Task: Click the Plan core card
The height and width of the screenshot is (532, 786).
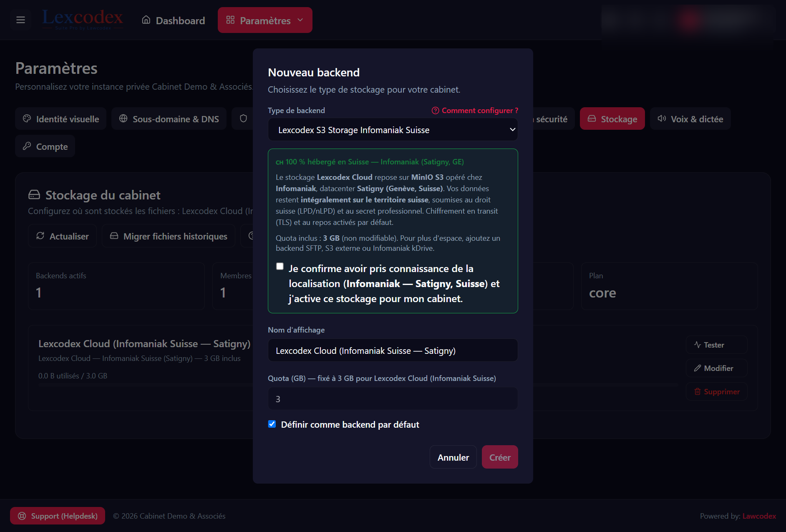Action: (670, 286)
